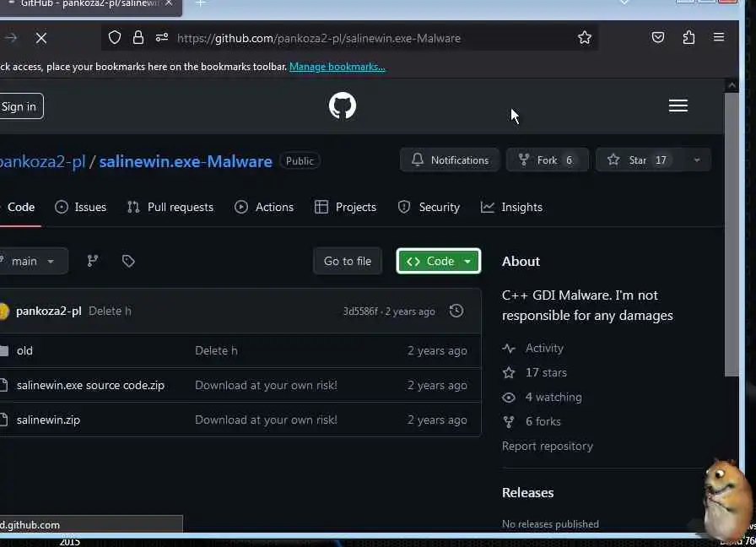Open the Manage bookmarks link
Image resolution: width=756 pixels, height=547 pixels.
[x=337, y=67]
